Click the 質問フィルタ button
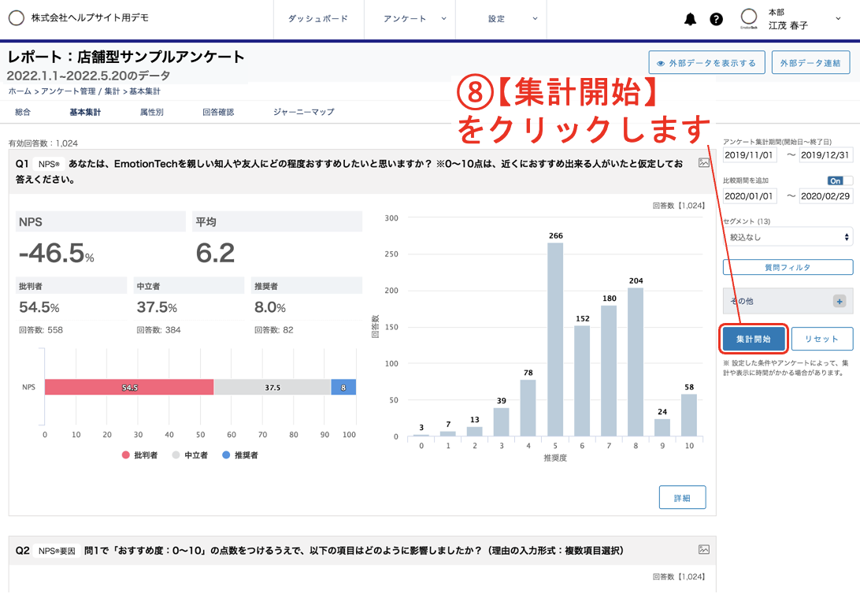 (x=787, y=267)
